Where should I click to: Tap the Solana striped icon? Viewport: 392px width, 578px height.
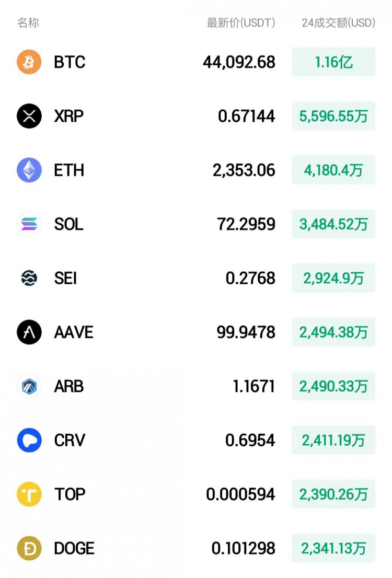pos(29,224)
